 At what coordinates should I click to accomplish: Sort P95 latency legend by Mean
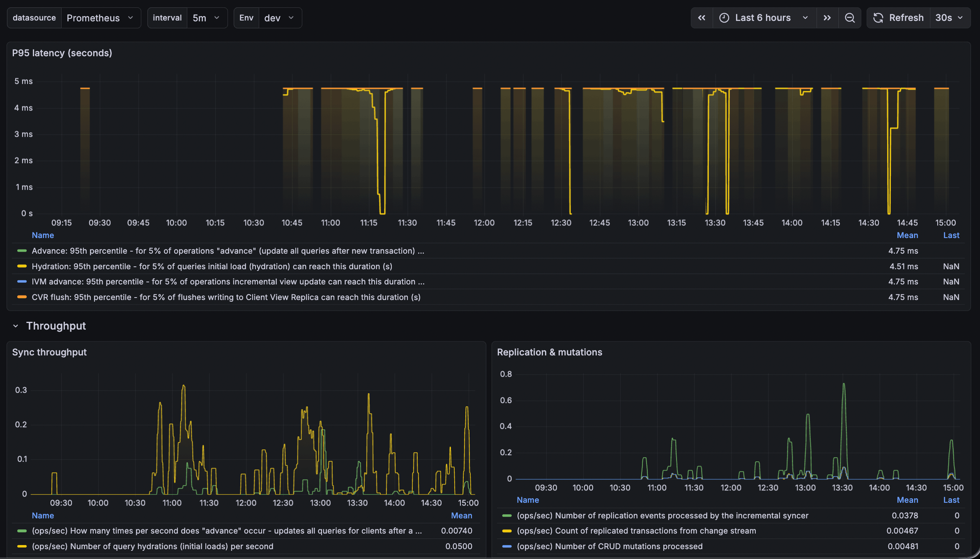(x=907, y=235)
